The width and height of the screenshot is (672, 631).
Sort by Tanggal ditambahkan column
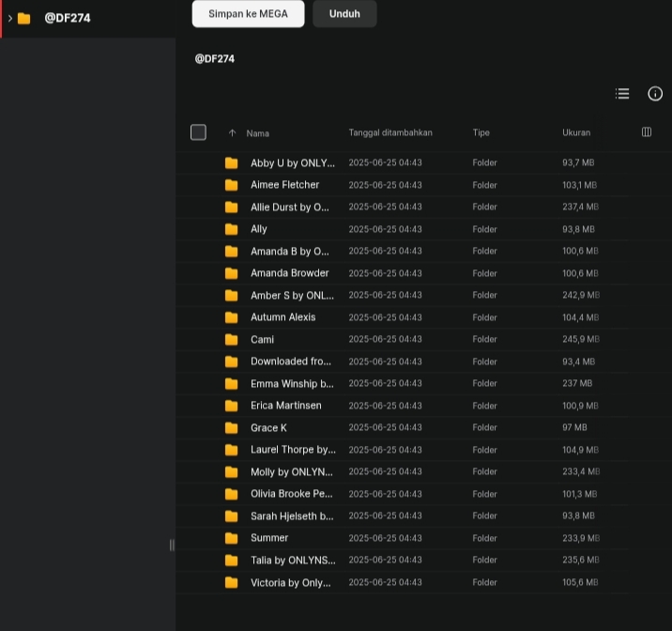[x=390, y=132]
